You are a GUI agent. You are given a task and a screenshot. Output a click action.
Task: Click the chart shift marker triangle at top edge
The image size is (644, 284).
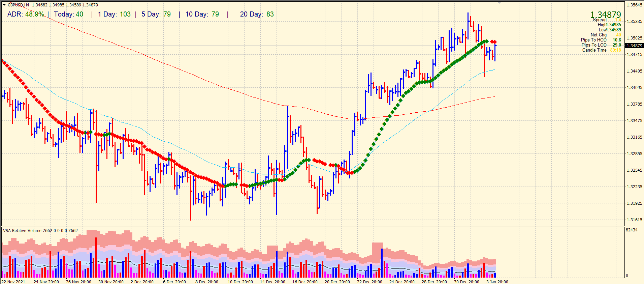(x=499, y=2)
